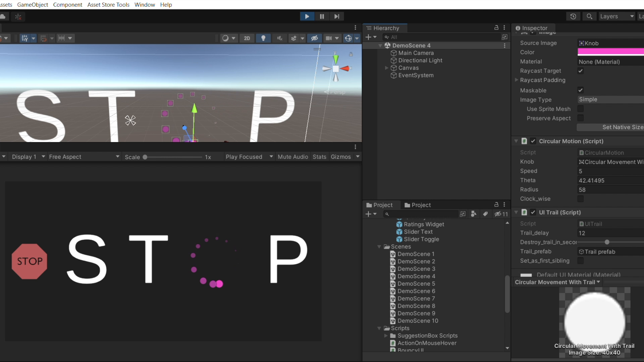644x362 pixels.
Task: Click the Set Native Size button
Action: [610, 127]
